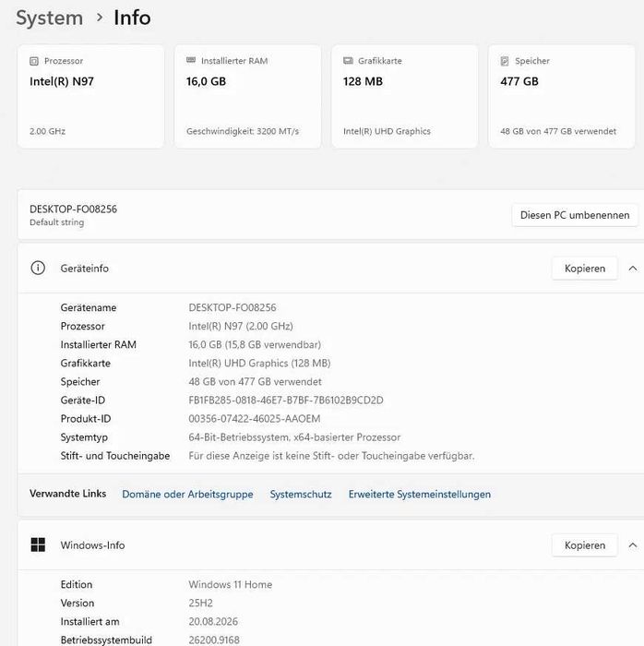Select the Version value 25H2
Image resolution: width=644 pixels, height=646 pixels.
pos(200,604)
